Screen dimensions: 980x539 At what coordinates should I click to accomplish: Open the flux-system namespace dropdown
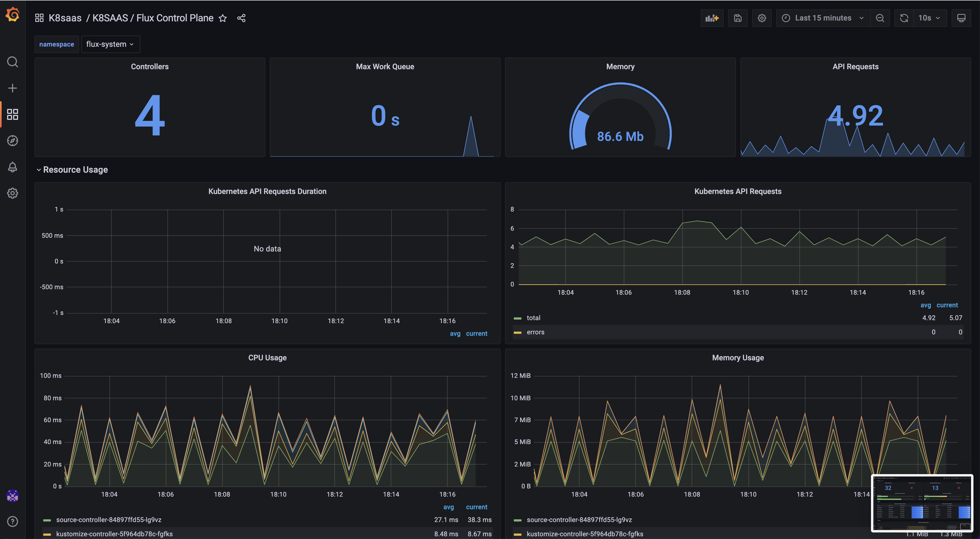coord(110,44)
